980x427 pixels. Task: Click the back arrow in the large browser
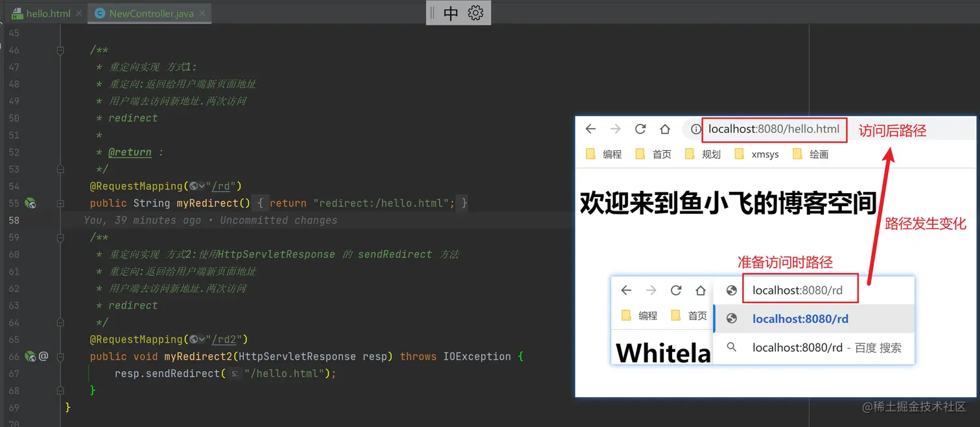pos(590,129)
